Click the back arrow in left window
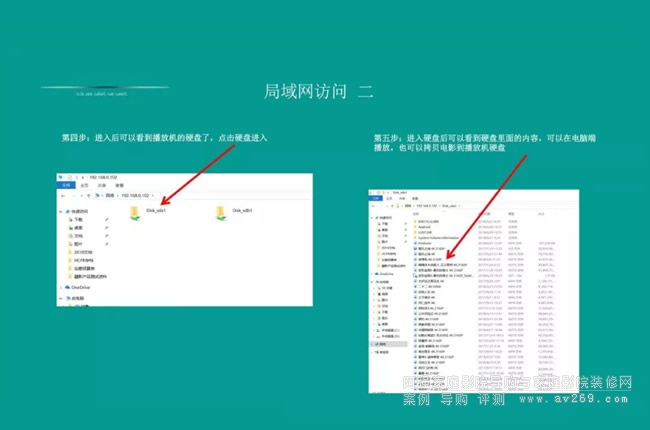 pos(63,195)
